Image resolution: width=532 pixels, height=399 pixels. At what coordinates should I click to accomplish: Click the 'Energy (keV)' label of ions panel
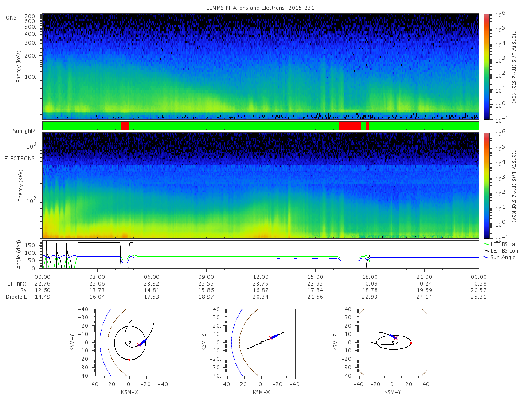click(x=19, y=67)
